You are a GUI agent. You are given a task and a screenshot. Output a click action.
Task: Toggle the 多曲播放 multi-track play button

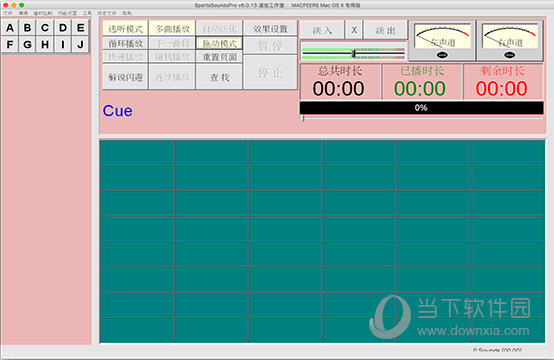[172, 29]
